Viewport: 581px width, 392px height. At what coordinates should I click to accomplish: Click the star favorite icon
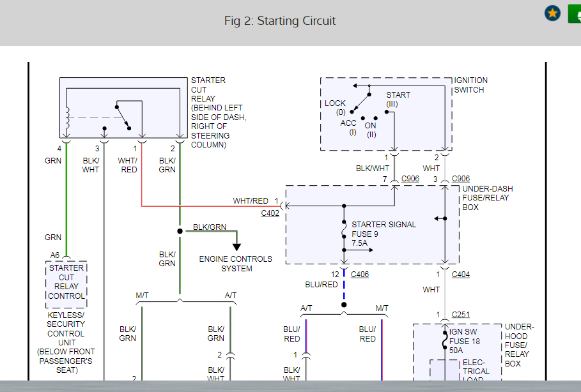coord(552,13)
